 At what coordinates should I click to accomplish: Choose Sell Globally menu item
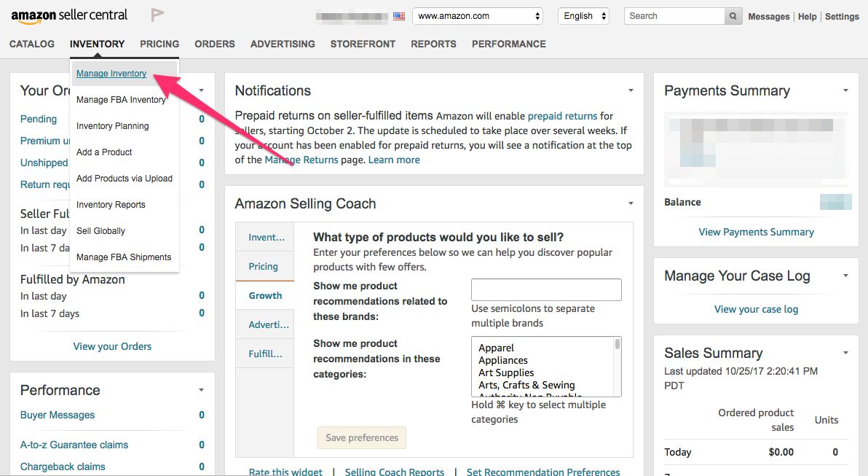tap(100, 231)
